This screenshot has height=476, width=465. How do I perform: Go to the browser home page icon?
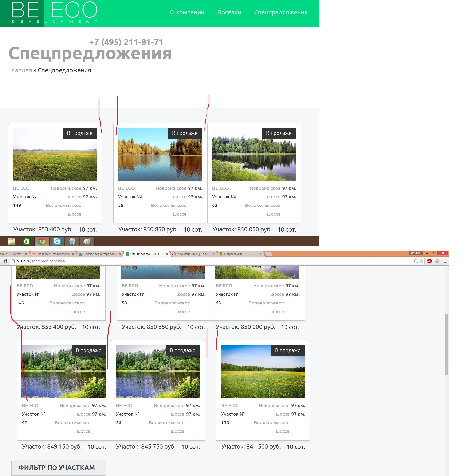5,261
